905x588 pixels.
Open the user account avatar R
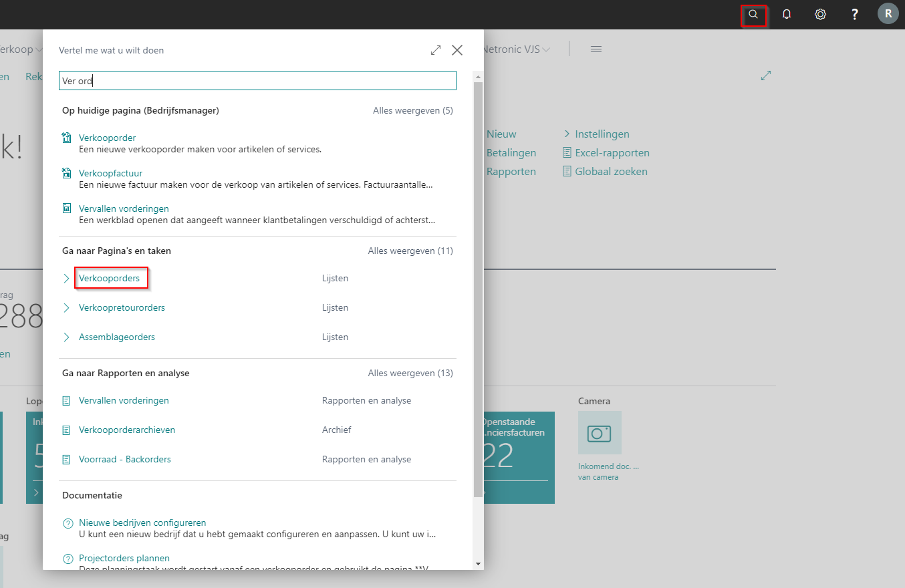tap(888, 13)
